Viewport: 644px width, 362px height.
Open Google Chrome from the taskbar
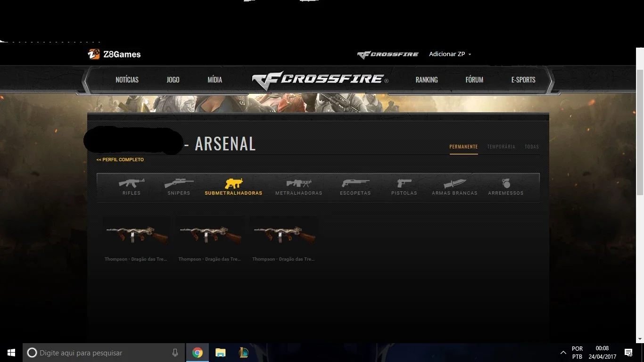click(x=198, y=353)
